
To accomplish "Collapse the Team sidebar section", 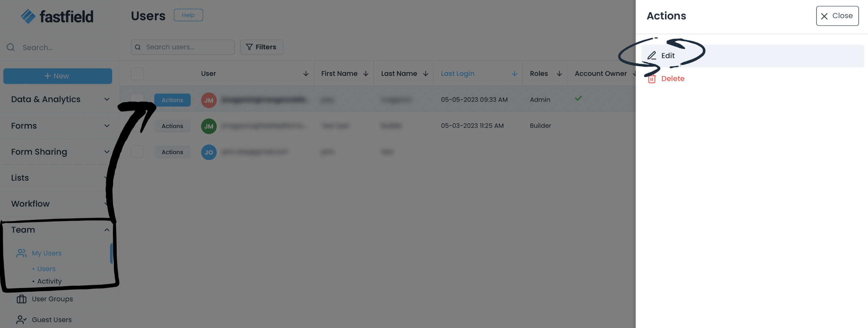I will pyautogui.click(x=106, y=230).
